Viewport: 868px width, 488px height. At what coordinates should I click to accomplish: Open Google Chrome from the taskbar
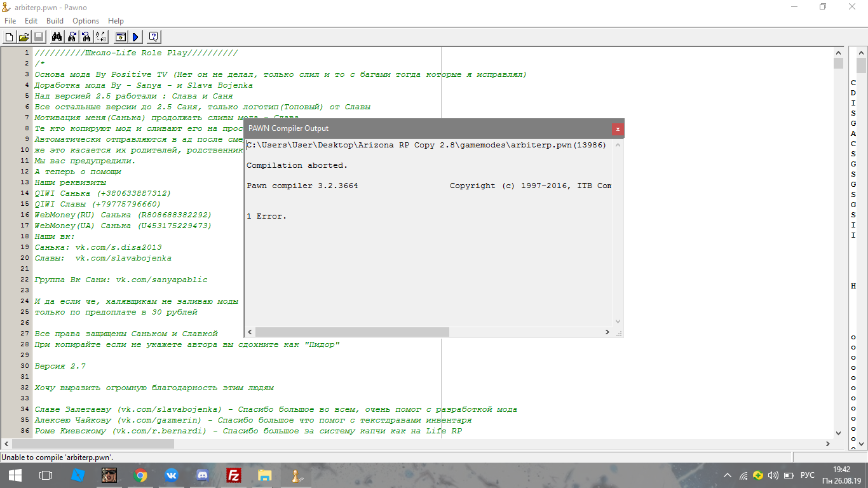(x=140, y=475)
